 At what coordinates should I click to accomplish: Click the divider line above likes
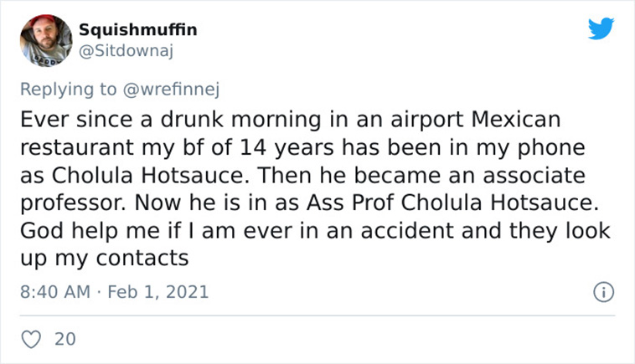point(317,315)
